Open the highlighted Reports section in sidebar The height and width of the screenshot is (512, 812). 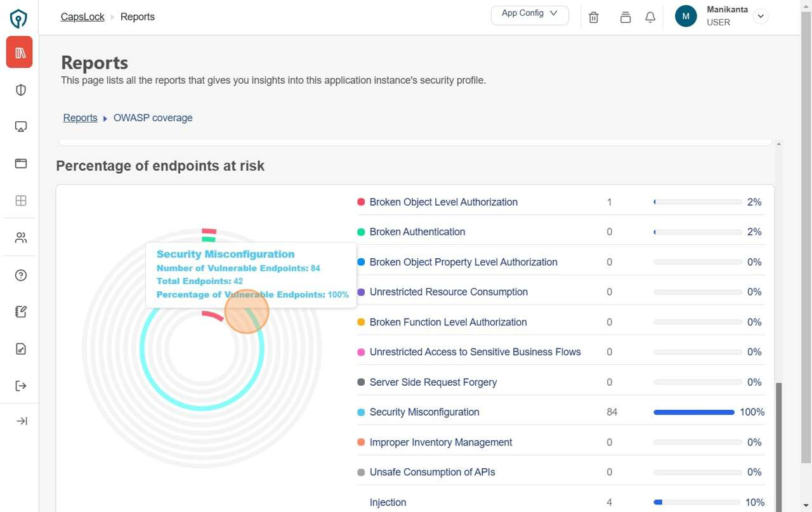pos(19,52)
